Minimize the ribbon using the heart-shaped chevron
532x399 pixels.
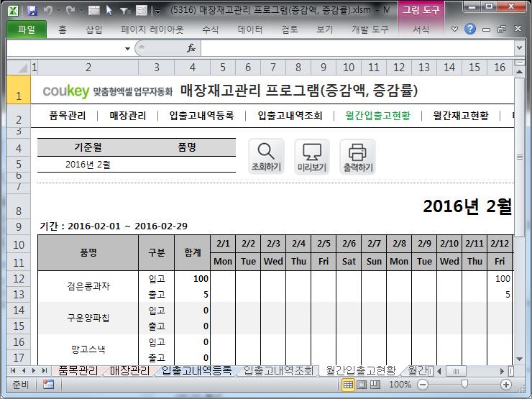coord(454,29)
